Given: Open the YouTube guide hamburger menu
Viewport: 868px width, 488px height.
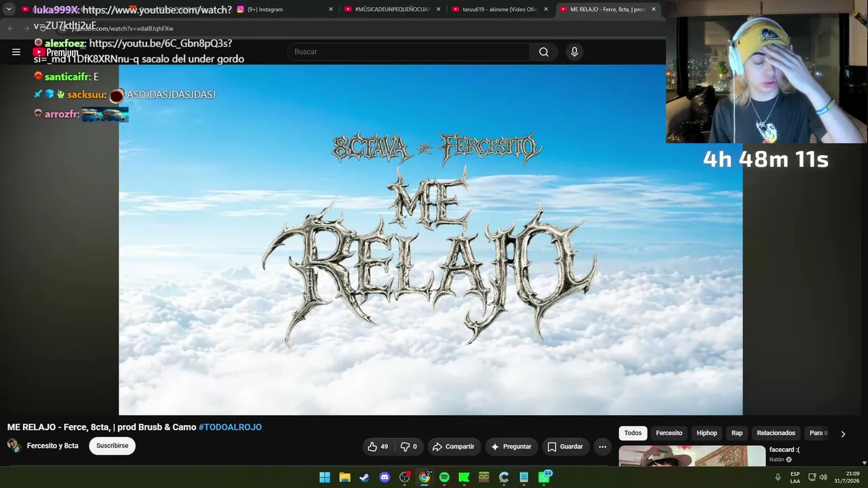Looking at the screenshot, I should 16,52.
